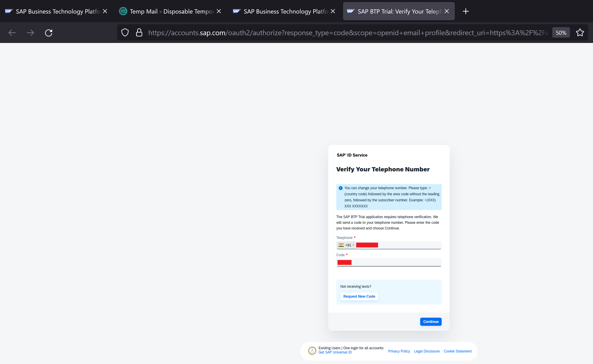
Task: Open a new tab with plus icon
Action: [466, 11]
